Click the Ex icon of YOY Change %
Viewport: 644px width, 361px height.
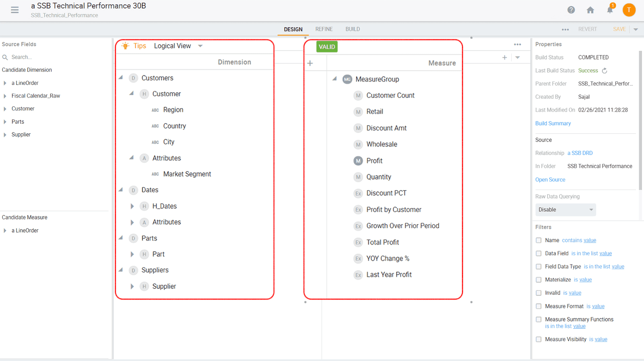point(358,258)
